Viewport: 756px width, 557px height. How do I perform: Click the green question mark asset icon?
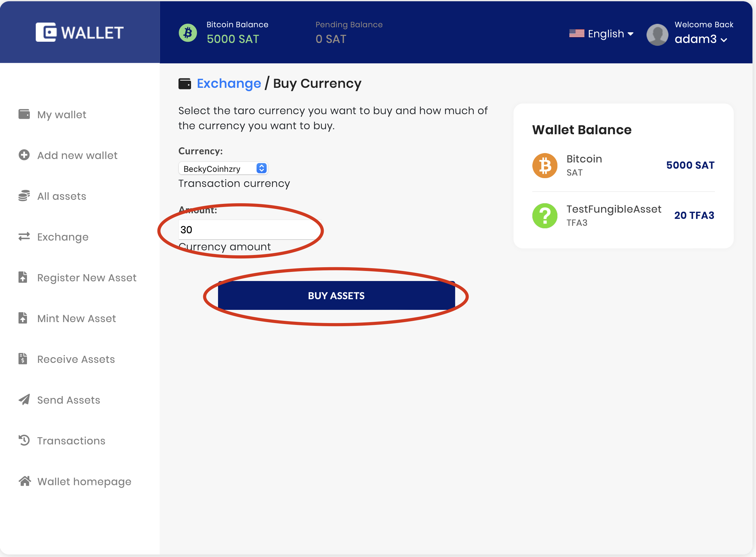coord(545,216)
